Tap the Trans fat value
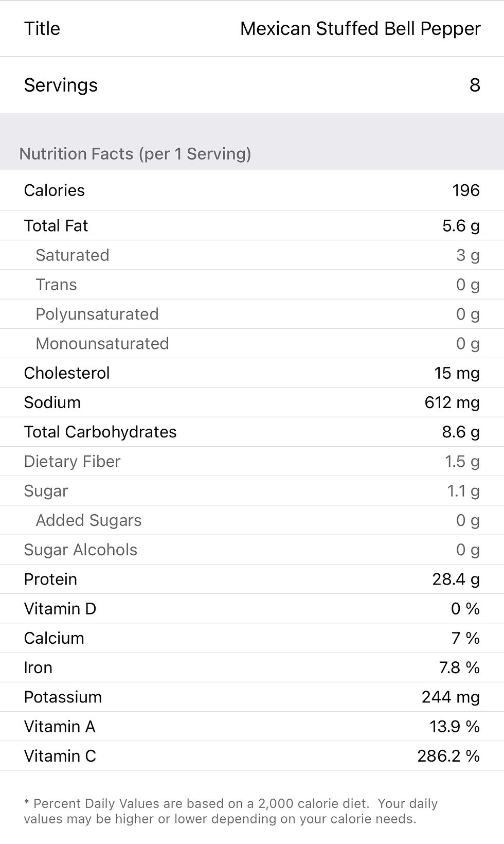This screenshot has height=844, width=504. [467, 285]
